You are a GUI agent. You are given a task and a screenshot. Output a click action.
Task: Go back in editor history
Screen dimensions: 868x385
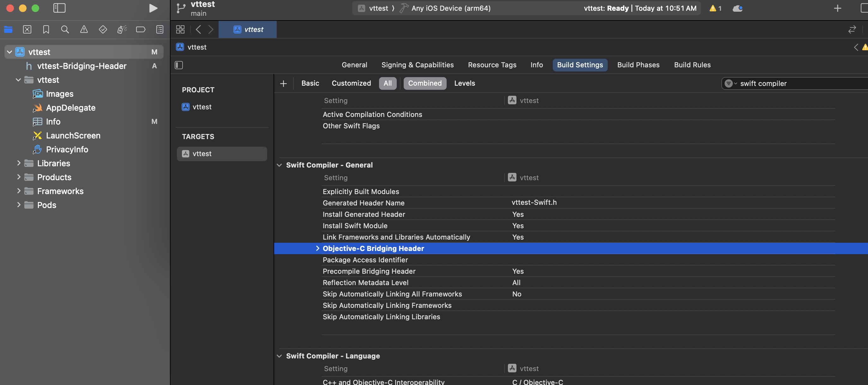[x=198, y=29]
